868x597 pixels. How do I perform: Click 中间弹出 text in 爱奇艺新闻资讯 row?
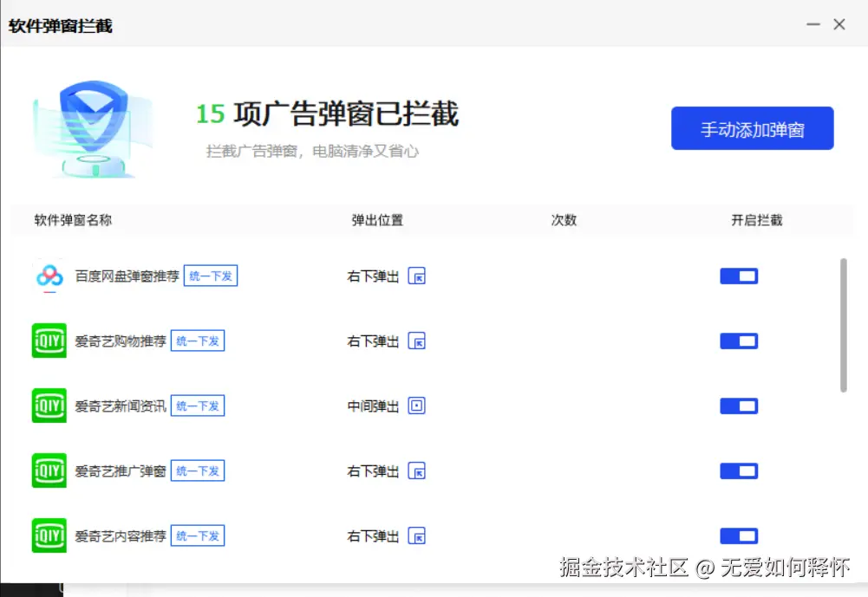pos(373,406)
